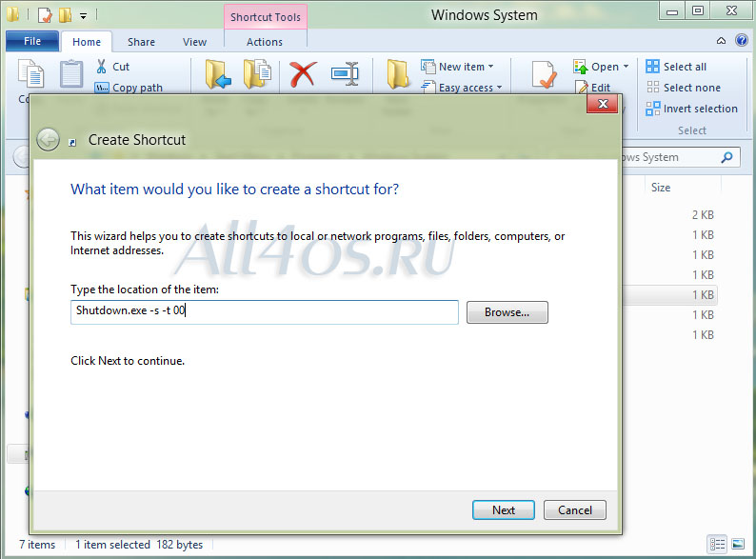
Task: Click the Copy to folder icon
Action: point(257,73)
